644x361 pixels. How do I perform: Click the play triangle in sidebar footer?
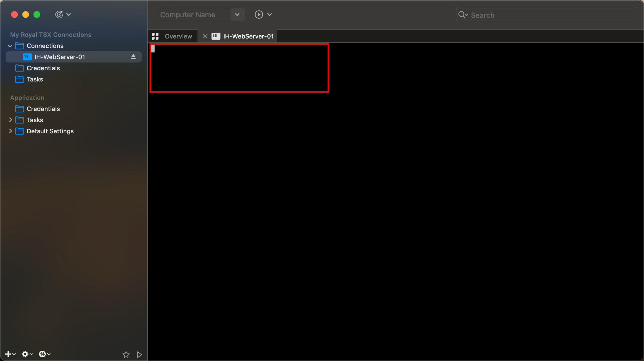coord(140,355)
